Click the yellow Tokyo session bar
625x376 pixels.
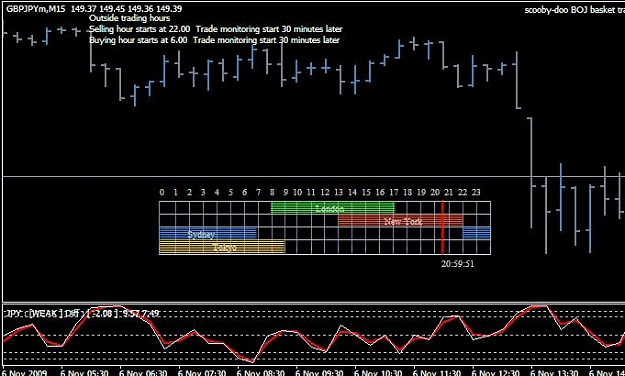222,247
